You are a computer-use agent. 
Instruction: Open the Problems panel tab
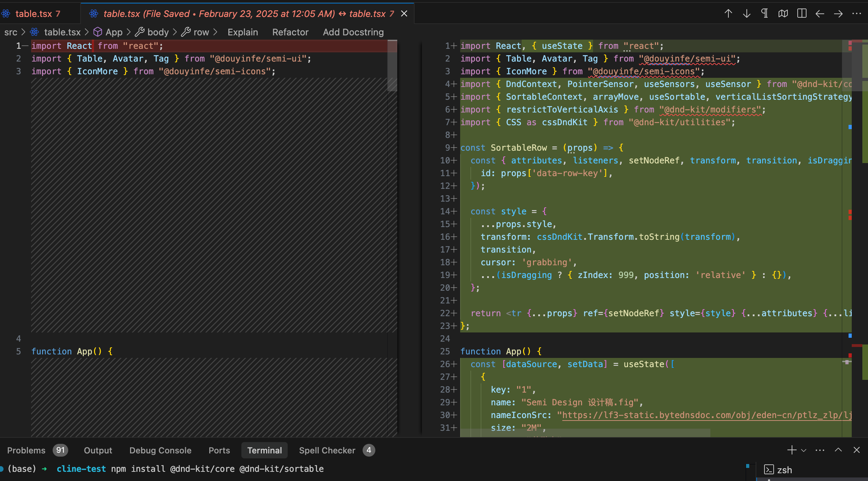tap(27, 450)
